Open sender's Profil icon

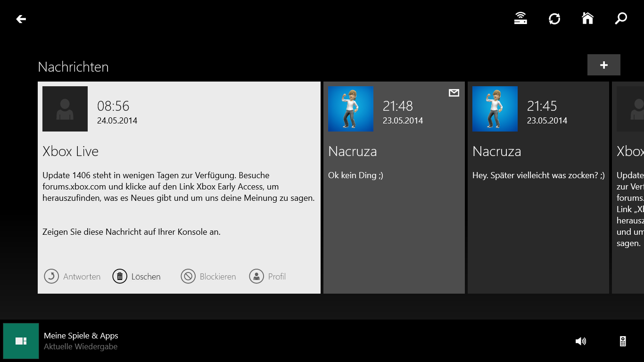[256, 276]
